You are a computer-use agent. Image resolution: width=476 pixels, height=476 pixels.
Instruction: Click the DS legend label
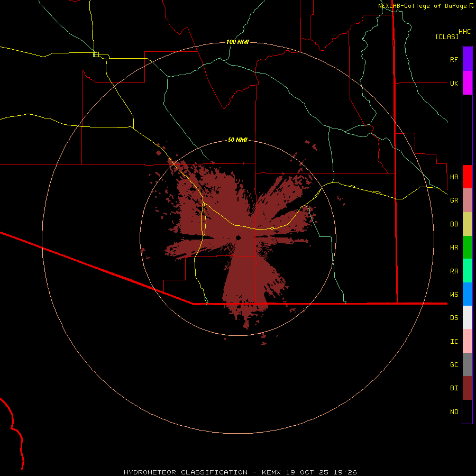click(x=454, y=318)
